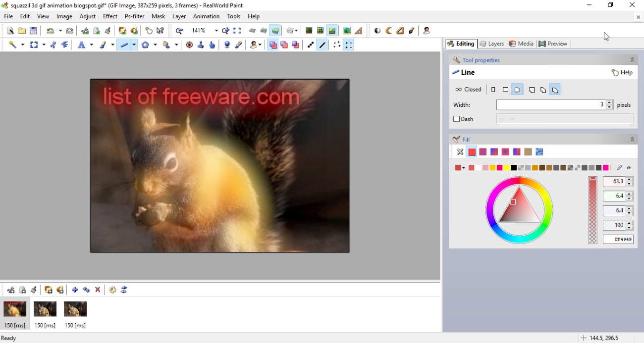This screenshot has width=644, height=343.
Task: Select the red-eye remover tool
Action: point(189,45)
